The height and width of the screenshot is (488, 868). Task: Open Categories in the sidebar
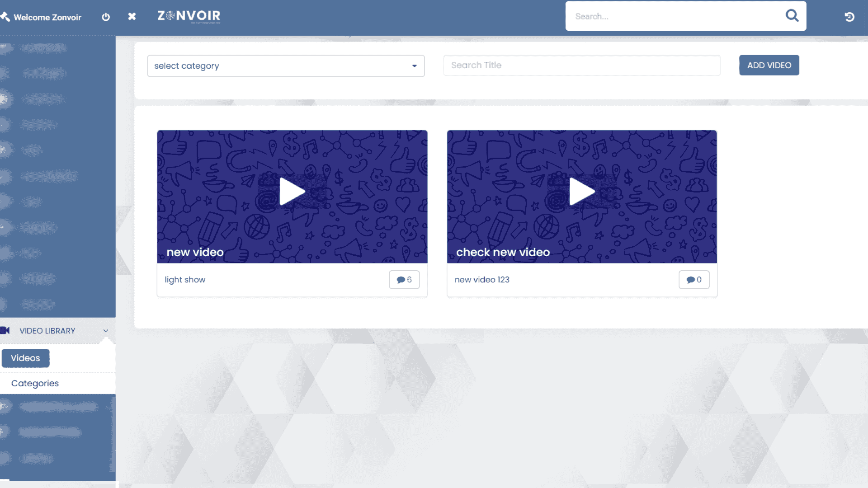[35, 383]
